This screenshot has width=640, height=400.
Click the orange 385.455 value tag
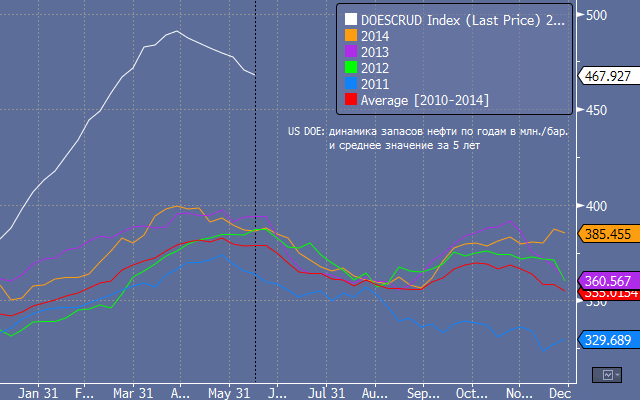tap(610, 233)
